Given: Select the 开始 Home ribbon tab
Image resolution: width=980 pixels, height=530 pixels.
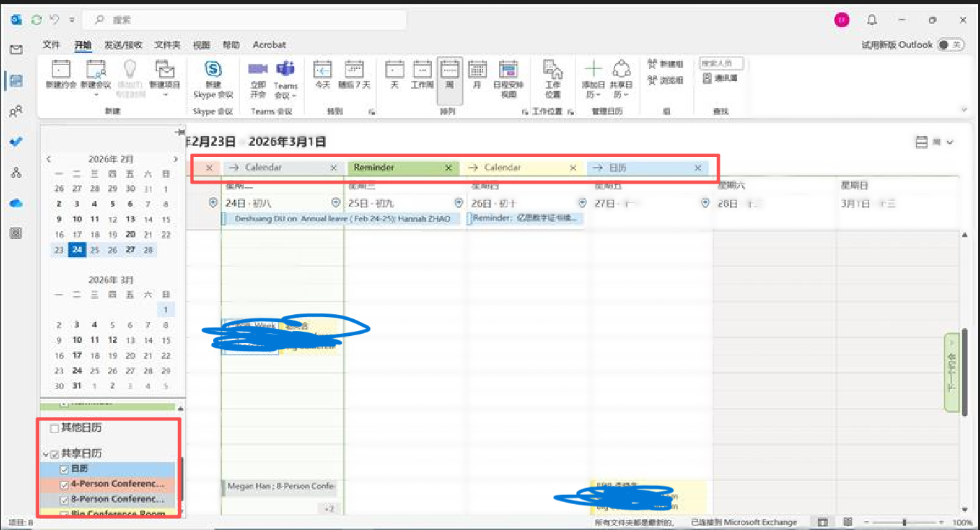Looking at the screenshot, I should (83, 45).
